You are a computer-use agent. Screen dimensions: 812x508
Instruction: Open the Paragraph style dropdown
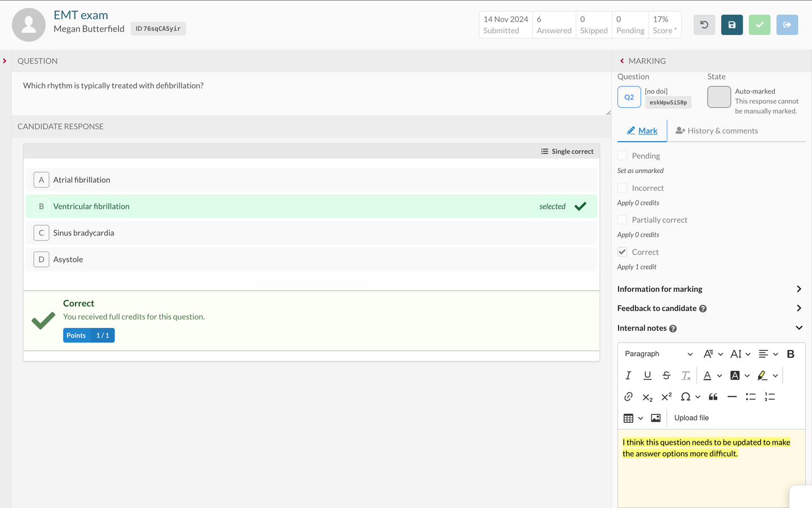click(x=658, y=354)
